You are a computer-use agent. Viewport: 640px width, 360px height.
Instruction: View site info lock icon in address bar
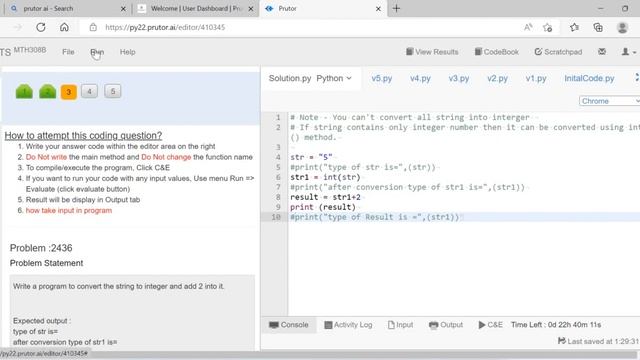(93, 27)
